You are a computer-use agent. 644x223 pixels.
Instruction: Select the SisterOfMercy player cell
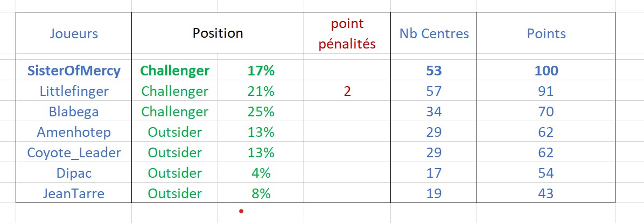pyautogui.click(x=74, y=71)
